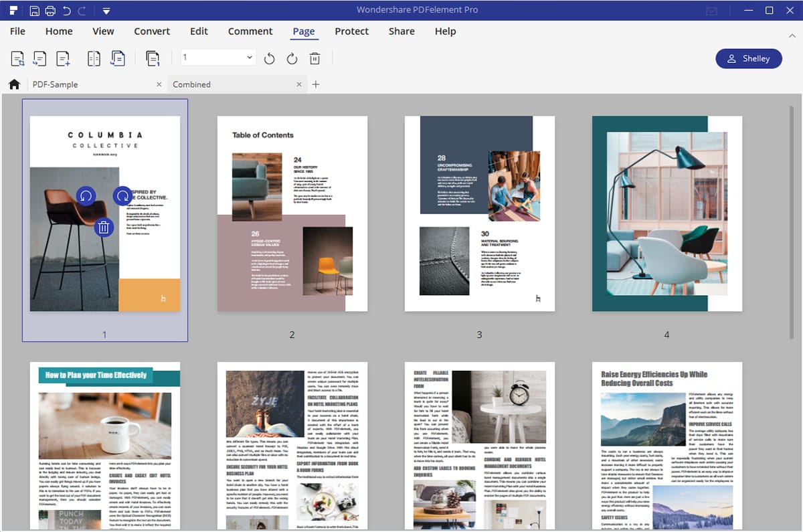The height and width of the screenshot is (532, 803).
Task: Select the page 3 thumbnail
Action: 479,213
